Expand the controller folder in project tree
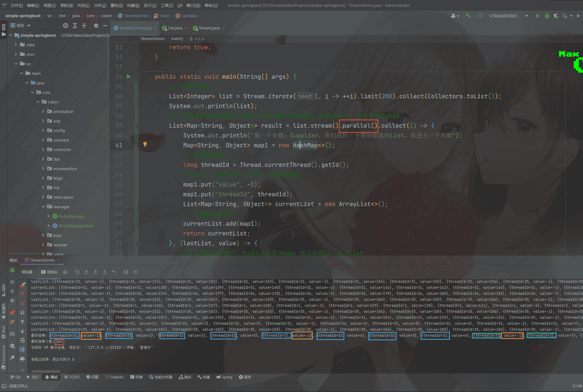 (43, 149)
